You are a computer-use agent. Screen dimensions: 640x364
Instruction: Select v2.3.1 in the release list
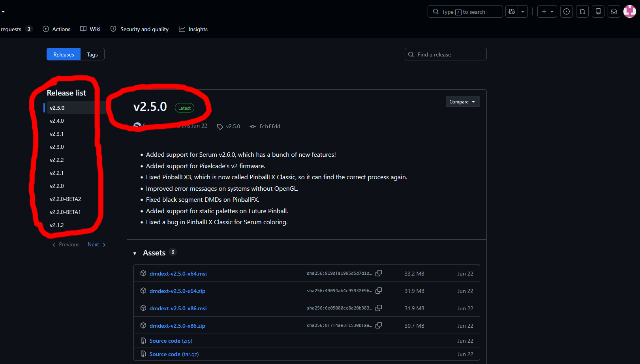(56, 134)
